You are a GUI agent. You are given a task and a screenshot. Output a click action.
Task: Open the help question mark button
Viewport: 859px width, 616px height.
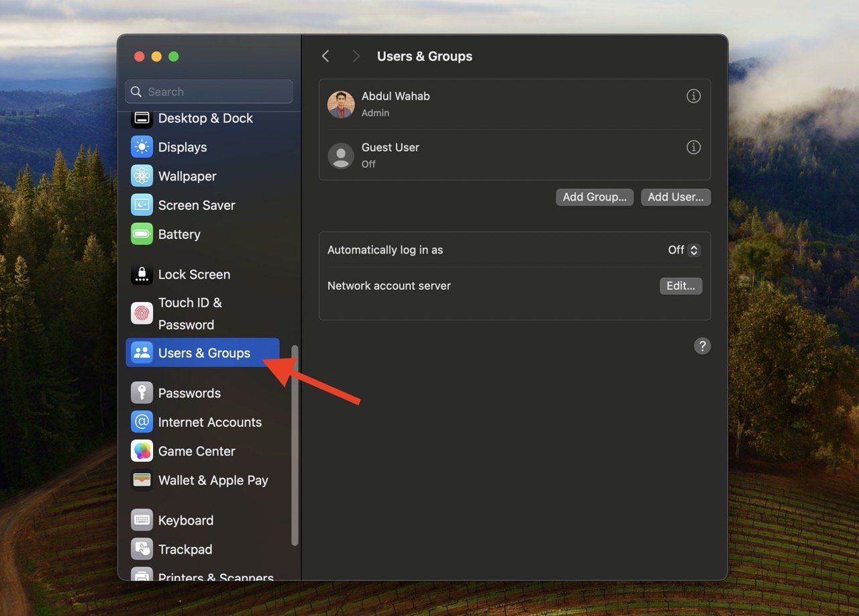pyautogui.click(x=702, y=346)
